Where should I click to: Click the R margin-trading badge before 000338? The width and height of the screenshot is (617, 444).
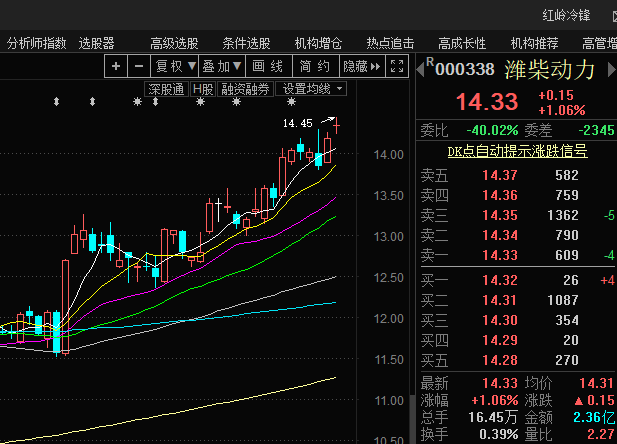[x=430, y=62]
